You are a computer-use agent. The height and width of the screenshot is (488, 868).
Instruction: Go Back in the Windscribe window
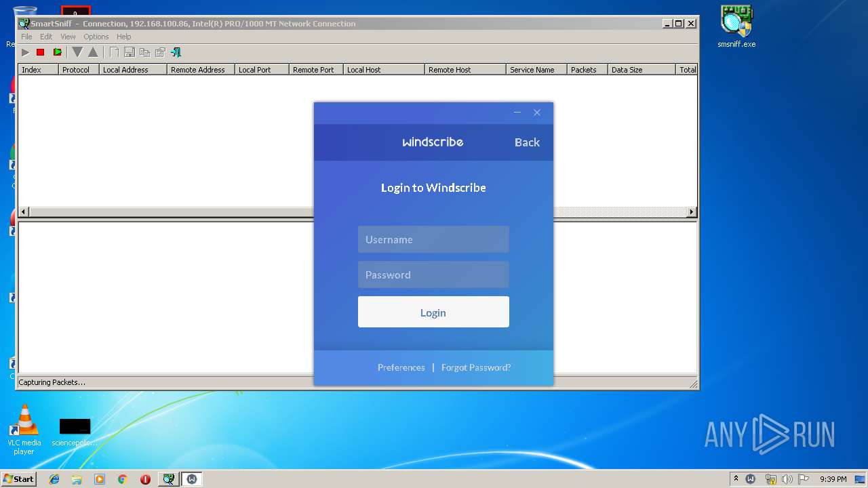[x=527, y=142]
